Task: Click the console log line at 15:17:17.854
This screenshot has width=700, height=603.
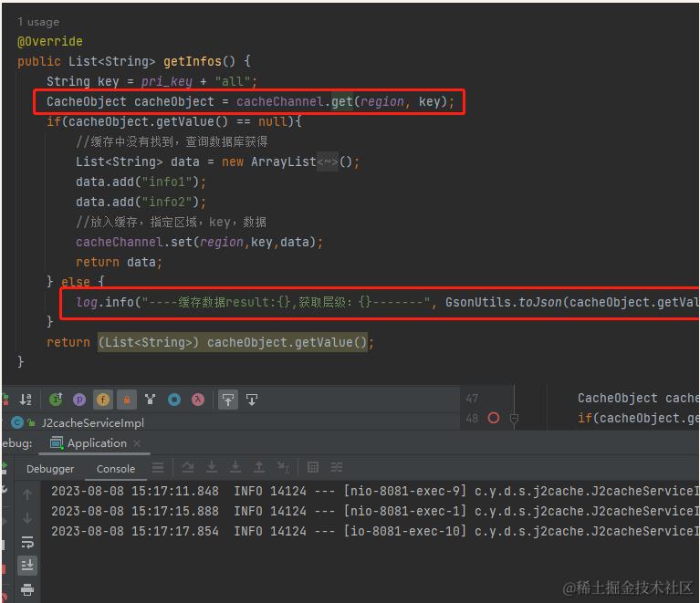Action: pyautogui.click(x=374, y=531)
